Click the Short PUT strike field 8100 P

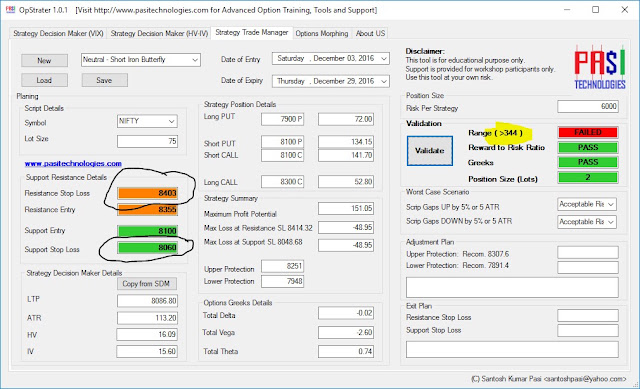282,142
